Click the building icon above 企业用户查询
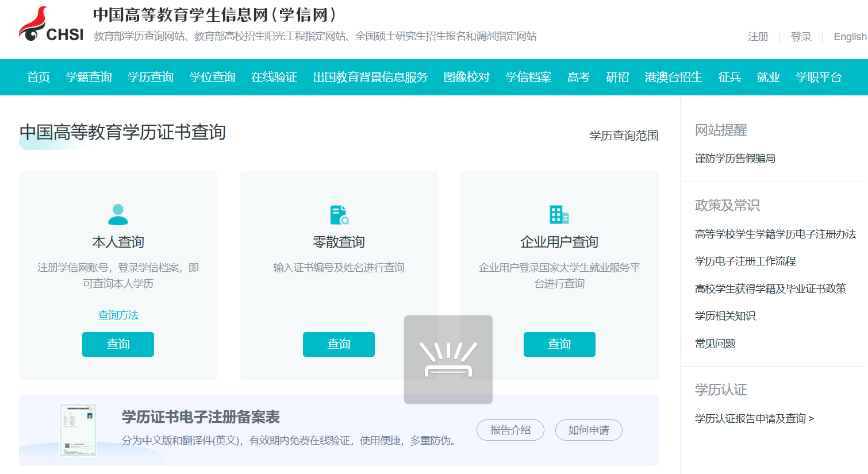This screenshot has width=868, height=474. [x=559, y=214]
